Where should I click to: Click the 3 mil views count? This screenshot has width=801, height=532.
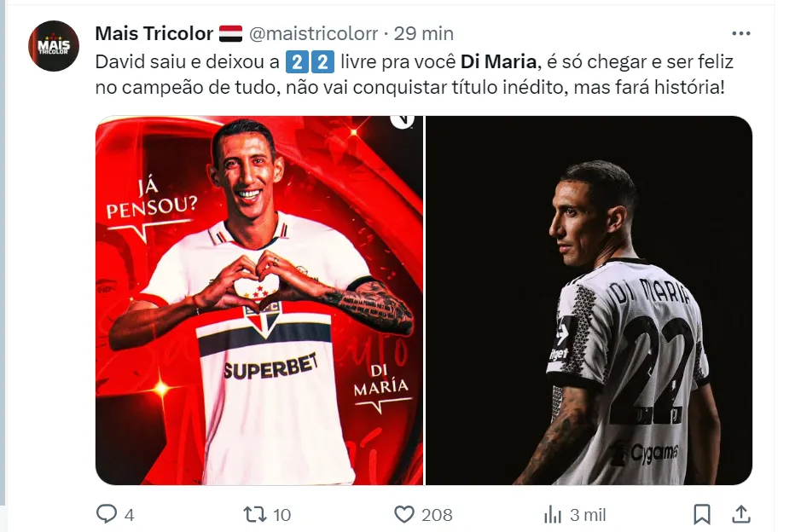tap(588, 515)
